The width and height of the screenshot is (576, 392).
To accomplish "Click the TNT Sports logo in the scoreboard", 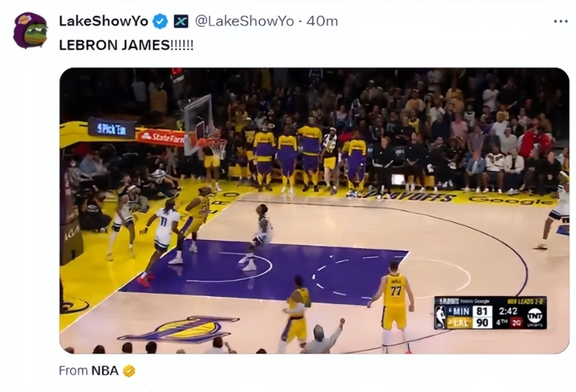I will [534, 316].
